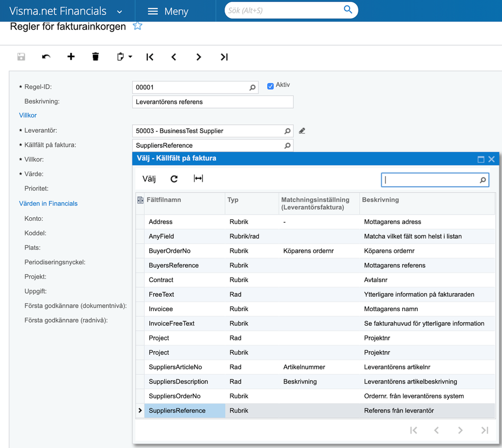
Task: Go to next page in dialog pager
Action: 460,430
